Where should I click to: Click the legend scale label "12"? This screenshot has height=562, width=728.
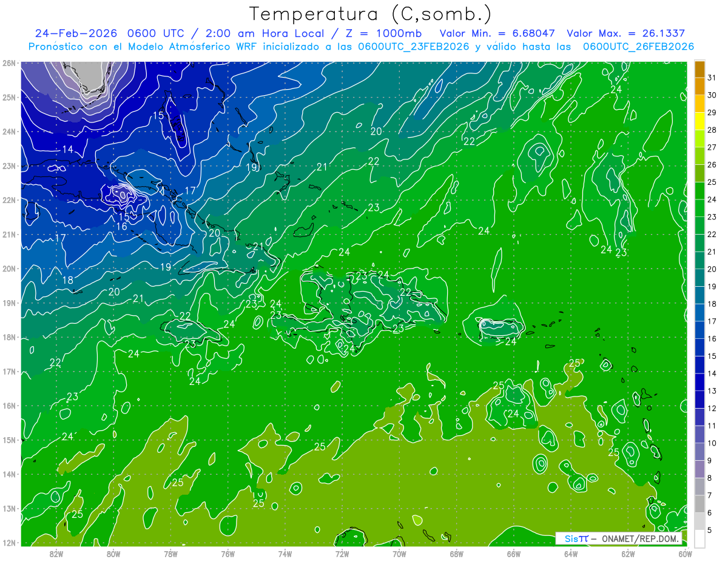(x=712, y=409)
